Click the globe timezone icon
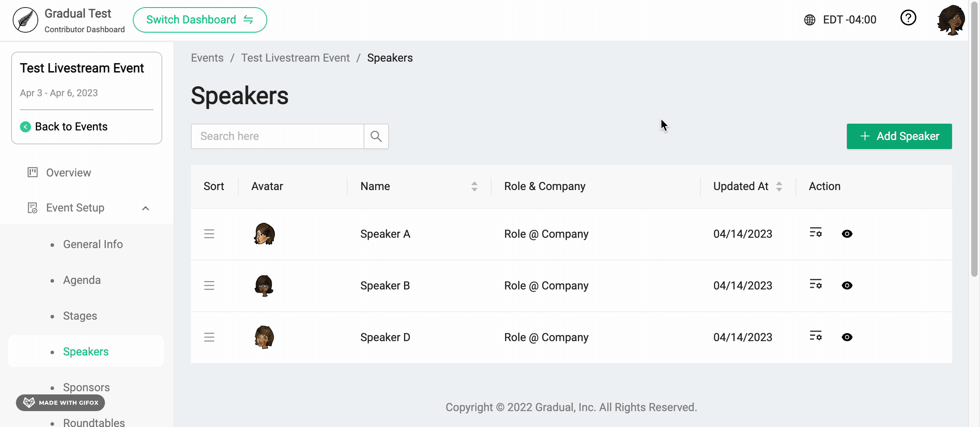The width and height of the screenshot is (980, 427). (x=809, y=20)
